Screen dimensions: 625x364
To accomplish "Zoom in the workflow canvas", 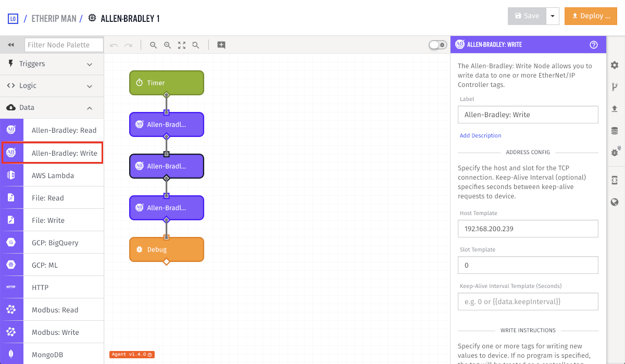I will point(168,45).
